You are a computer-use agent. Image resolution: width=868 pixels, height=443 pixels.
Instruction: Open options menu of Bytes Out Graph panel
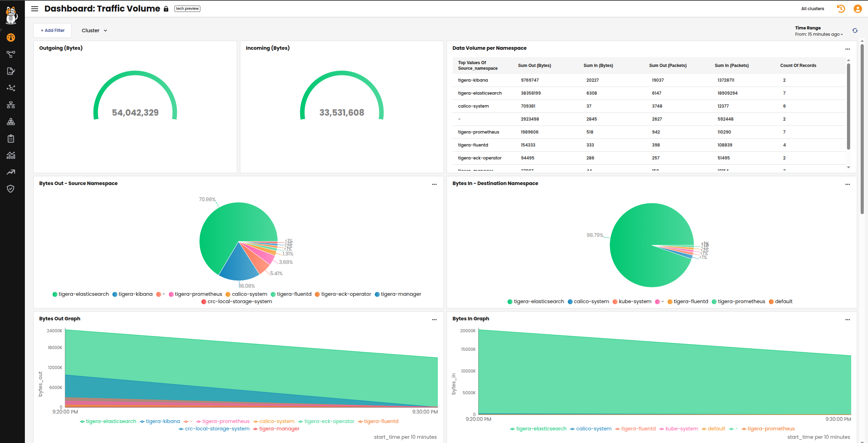point(434,320)
